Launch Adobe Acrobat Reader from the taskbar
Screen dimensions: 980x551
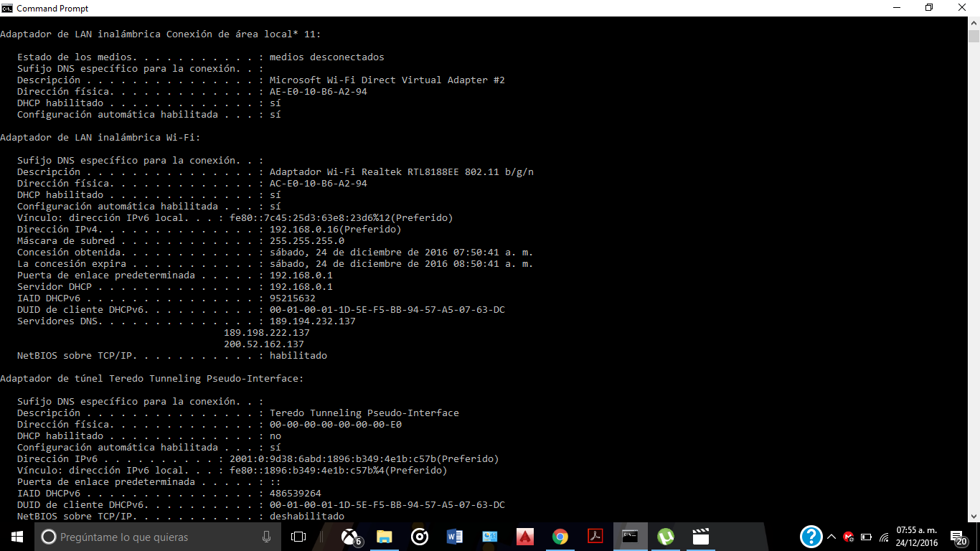click(595, 537)
